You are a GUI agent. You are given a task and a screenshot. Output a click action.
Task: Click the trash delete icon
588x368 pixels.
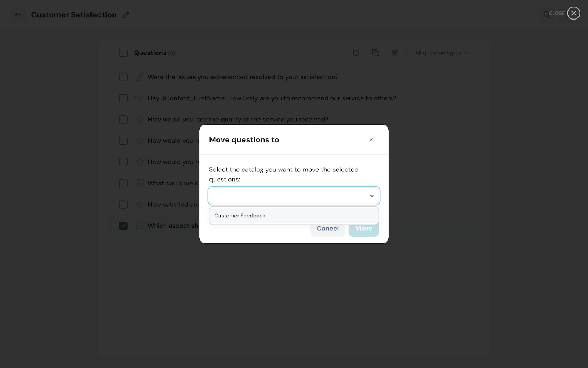(x=395, y=53)
